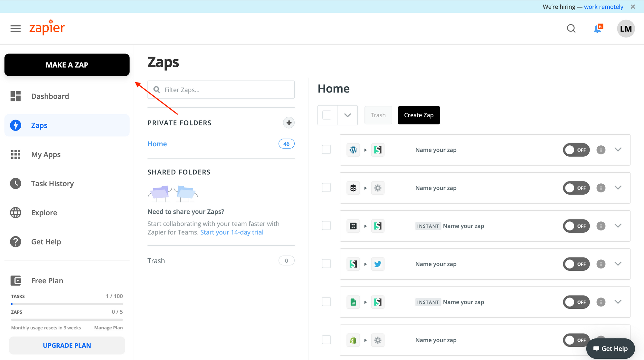Check the checkbox next to the Twitter zap
Viewport: 644px width, 360px height.
point(326,264)
